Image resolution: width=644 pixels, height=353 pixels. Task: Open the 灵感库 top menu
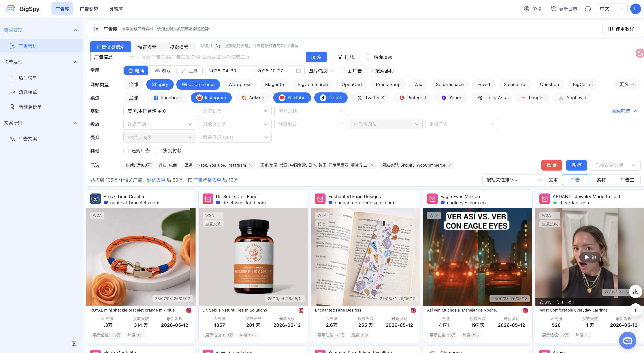click(116, 9)
